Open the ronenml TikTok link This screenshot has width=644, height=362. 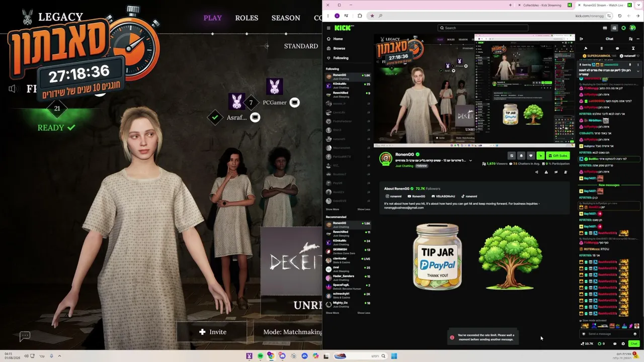[x=469, y=196]
